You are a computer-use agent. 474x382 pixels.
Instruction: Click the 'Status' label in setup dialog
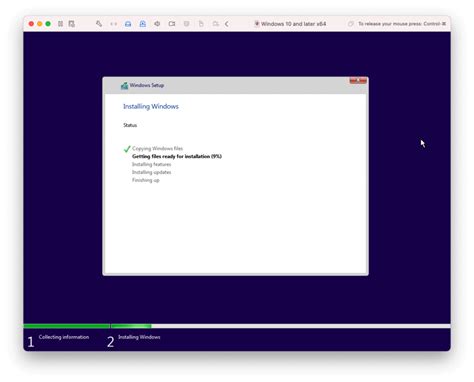coord(130,125)
